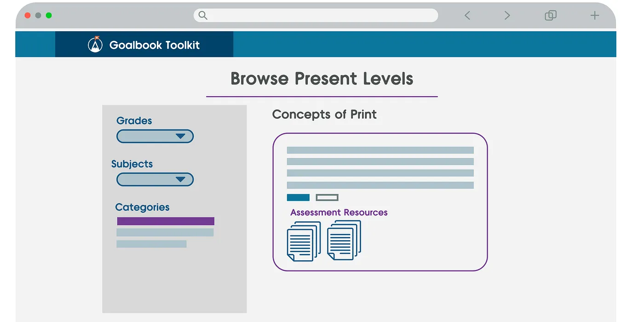Select the highlighted purple category
644x322 pixels.
click(x=166, y=221)
